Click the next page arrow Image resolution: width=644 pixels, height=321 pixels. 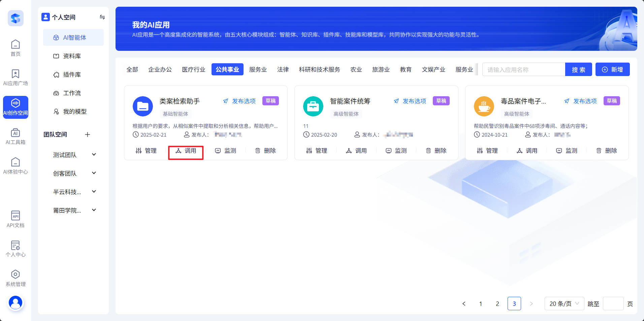click(531, 304)
